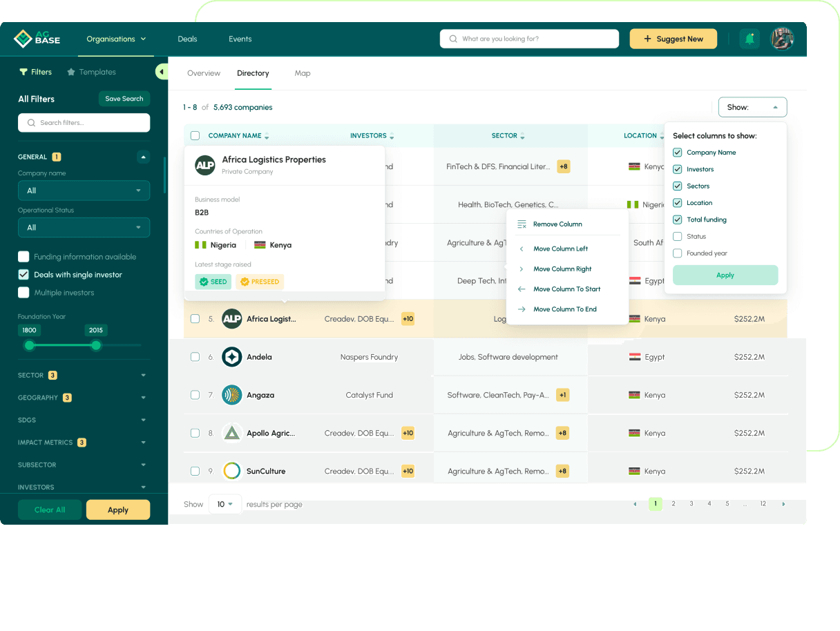The image size is (840, 631).
Task: Uncheck Deals with single investor
Action: (x=23, y=275)
